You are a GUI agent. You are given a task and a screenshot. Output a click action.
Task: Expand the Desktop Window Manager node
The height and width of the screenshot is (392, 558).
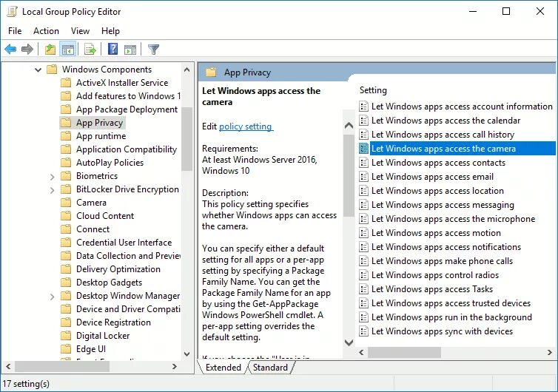(x=52, y=297)
